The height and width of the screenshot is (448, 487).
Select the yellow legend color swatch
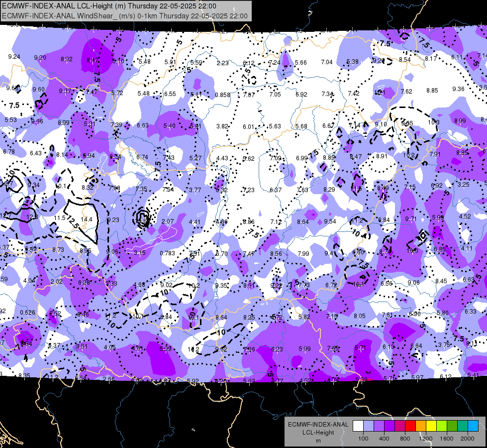tap(431, 426)
